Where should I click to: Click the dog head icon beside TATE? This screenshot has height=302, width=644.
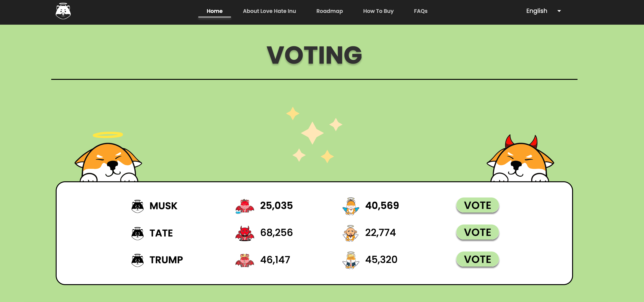point(137,233)
